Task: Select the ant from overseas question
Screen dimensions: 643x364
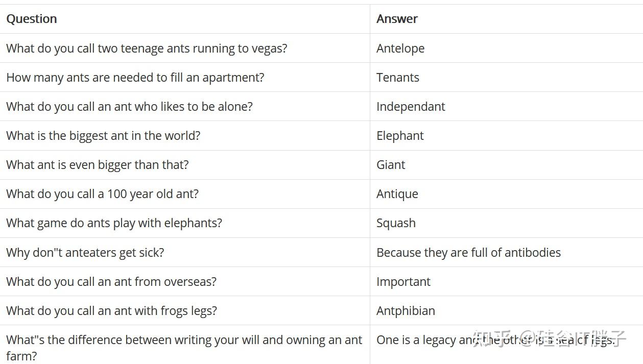Action: [111, 282]
